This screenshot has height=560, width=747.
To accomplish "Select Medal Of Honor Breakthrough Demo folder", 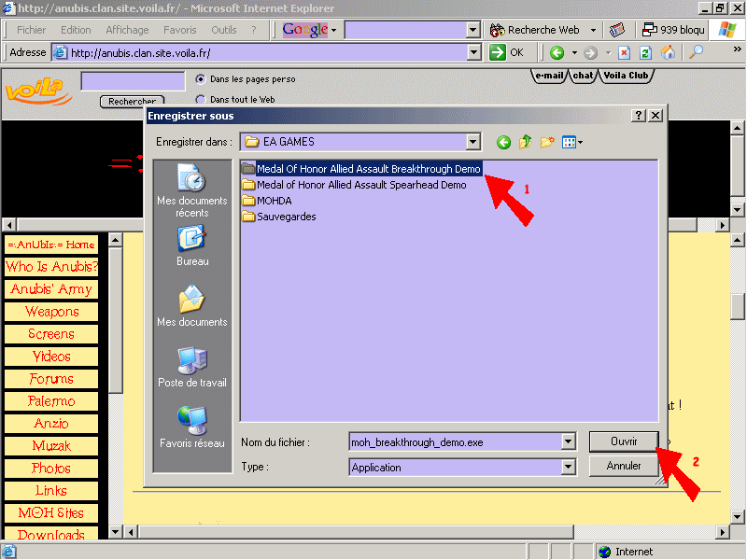I will tap(361, 169).
